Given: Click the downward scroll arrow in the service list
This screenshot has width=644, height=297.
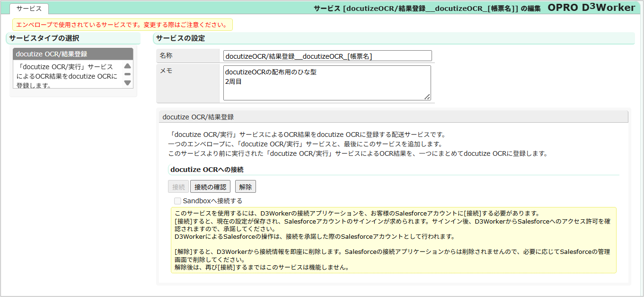Looking at the screenshot, I should 127,83.
